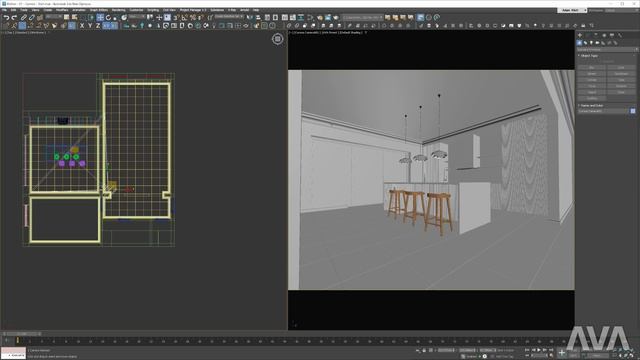Click the Teapot primitive button
Image resolution: width=640 pixels, height=360 pixels.
[x=592, y=92]
